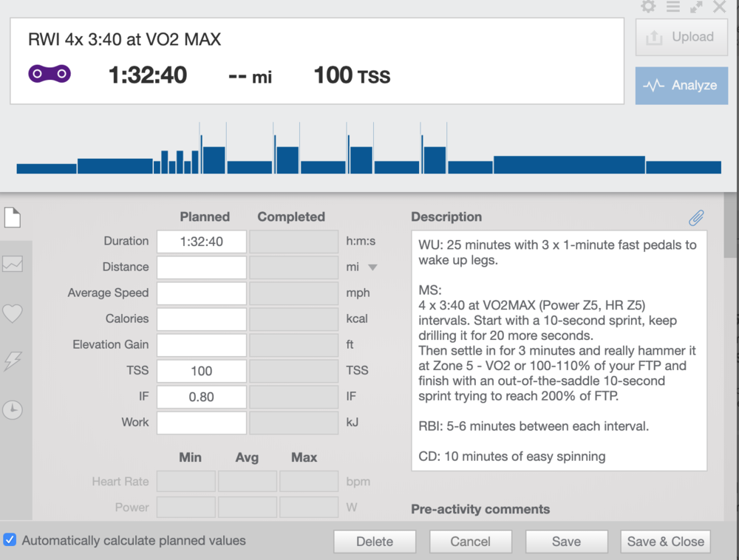Select the summary page sidebar tab

13,217
